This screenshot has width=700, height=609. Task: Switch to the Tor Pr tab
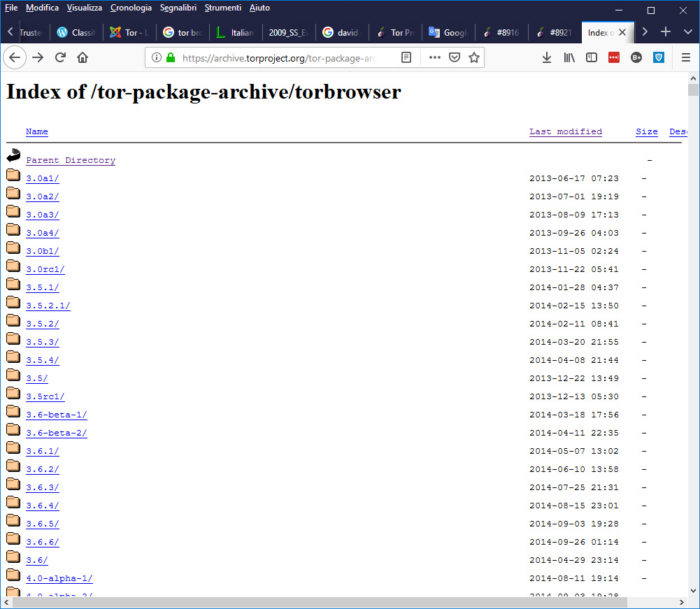(x=395, y=33)
